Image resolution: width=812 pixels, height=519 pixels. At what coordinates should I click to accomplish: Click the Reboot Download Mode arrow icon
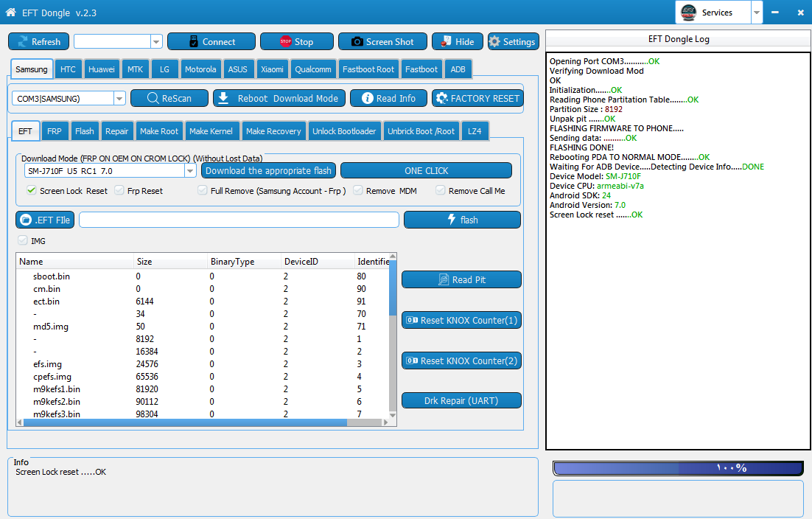[x=223, y=98]
